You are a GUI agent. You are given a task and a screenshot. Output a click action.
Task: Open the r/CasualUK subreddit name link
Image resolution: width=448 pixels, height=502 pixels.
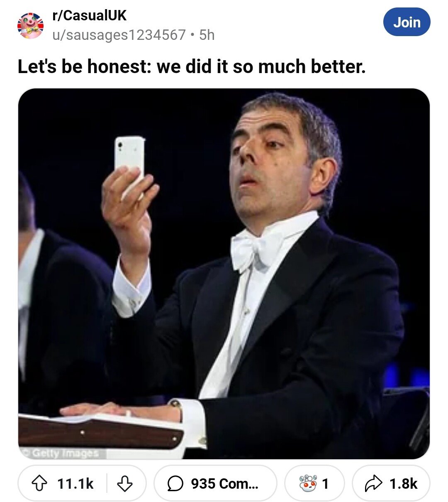(89, 16)
